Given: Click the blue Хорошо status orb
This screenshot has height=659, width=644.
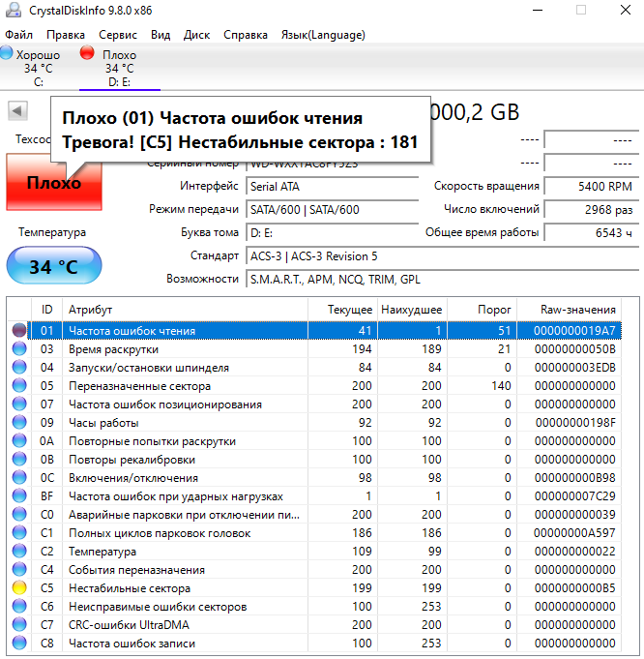Looking at the screenshot, I should coord(7,53).
